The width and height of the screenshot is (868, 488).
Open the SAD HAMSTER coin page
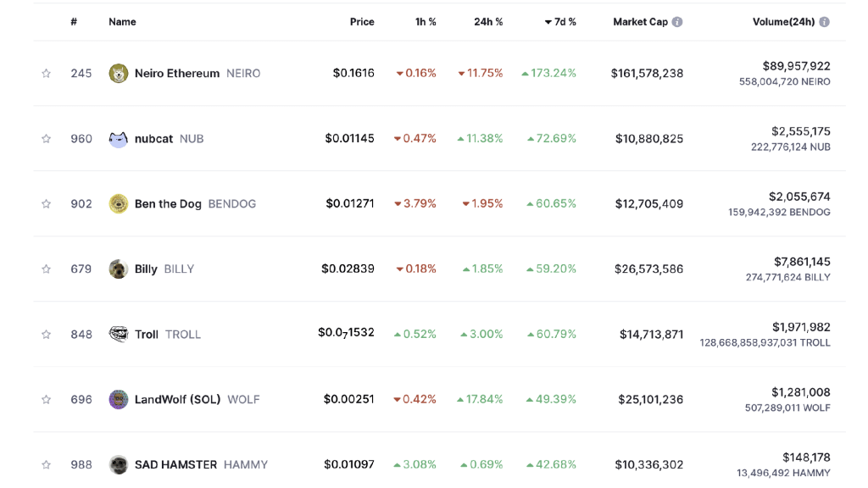pyautogui.click(x=175, y=465)
